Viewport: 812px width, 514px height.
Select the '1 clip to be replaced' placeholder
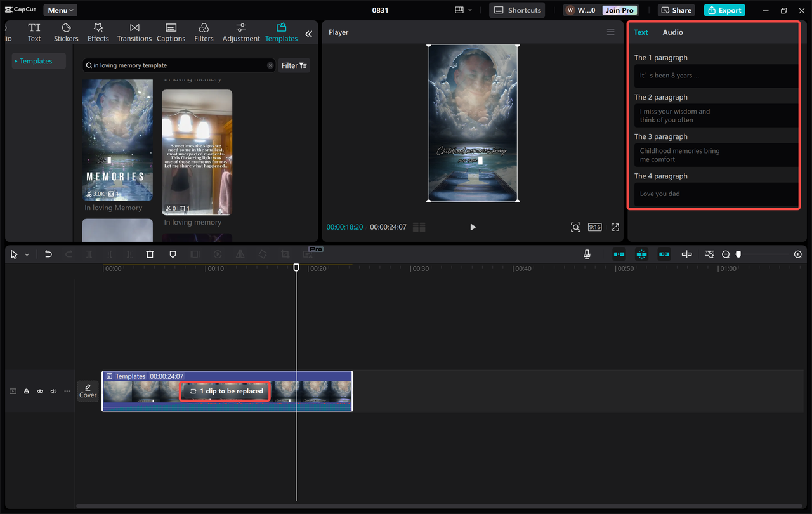(225, 391)
